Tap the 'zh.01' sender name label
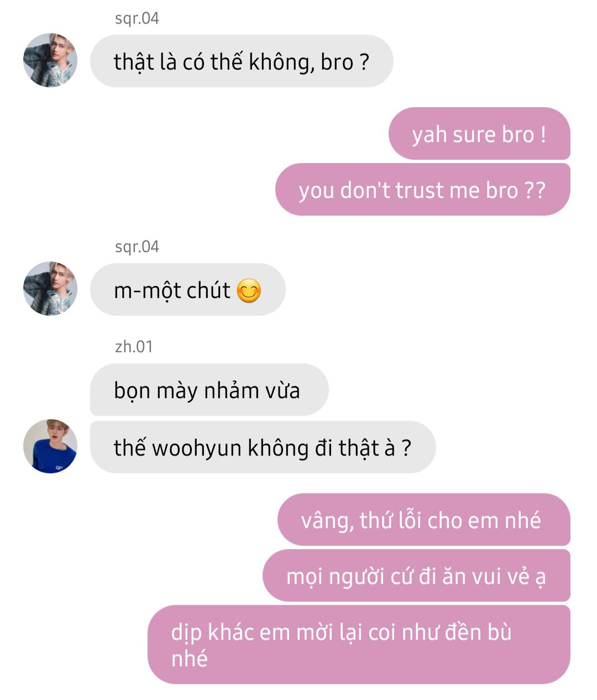 (134, 347)
